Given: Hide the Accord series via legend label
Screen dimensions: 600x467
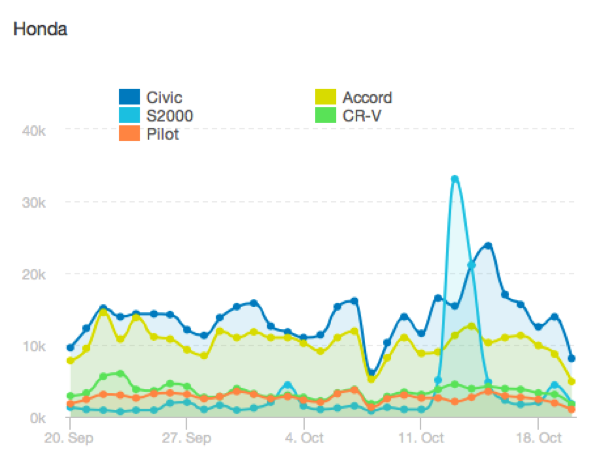Looking at the screenshot, I should pyautogui.click(x=367, y=97).
